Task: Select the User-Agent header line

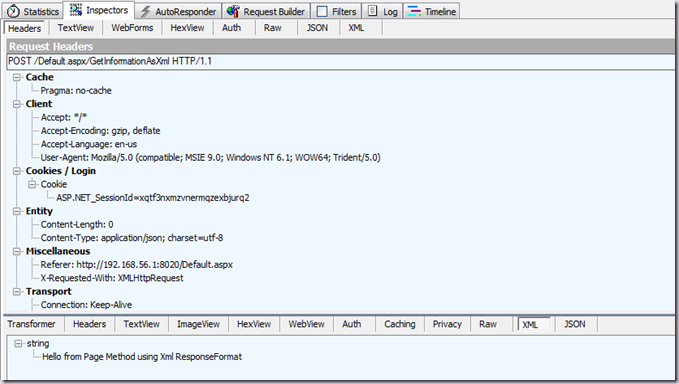Action: click(x=210, y=158)
